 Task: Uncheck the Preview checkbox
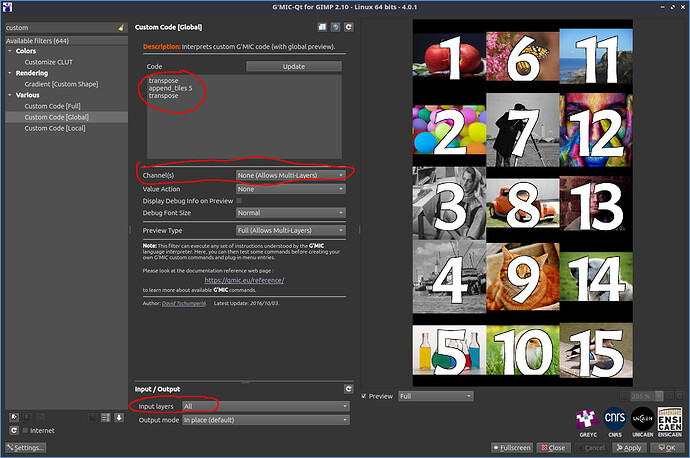tap(363, 396)
